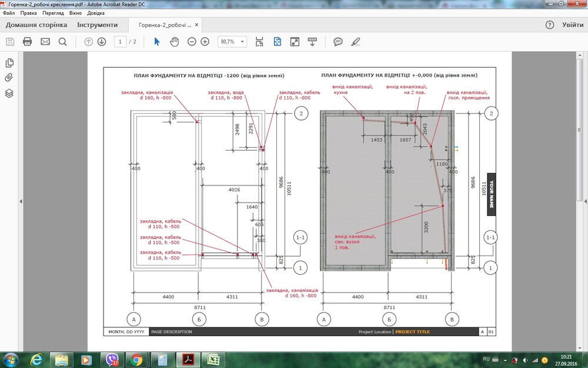Choose the Selection arrow tool

[156, 42]
